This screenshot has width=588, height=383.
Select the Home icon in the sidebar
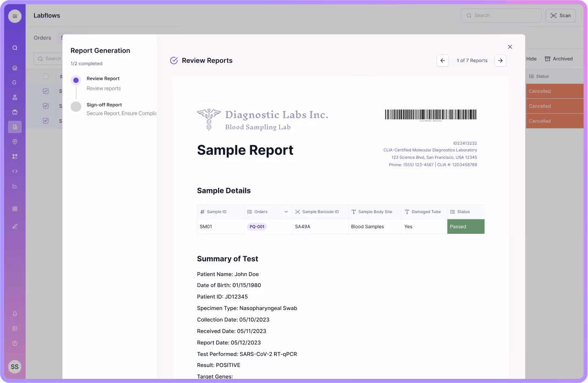[15, 67]
